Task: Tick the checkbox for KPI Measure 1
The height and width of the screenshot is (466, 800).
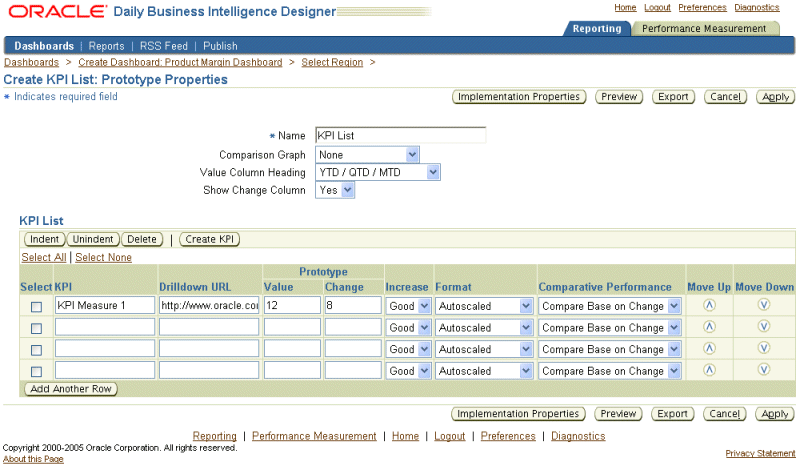Action: (36, 307)
